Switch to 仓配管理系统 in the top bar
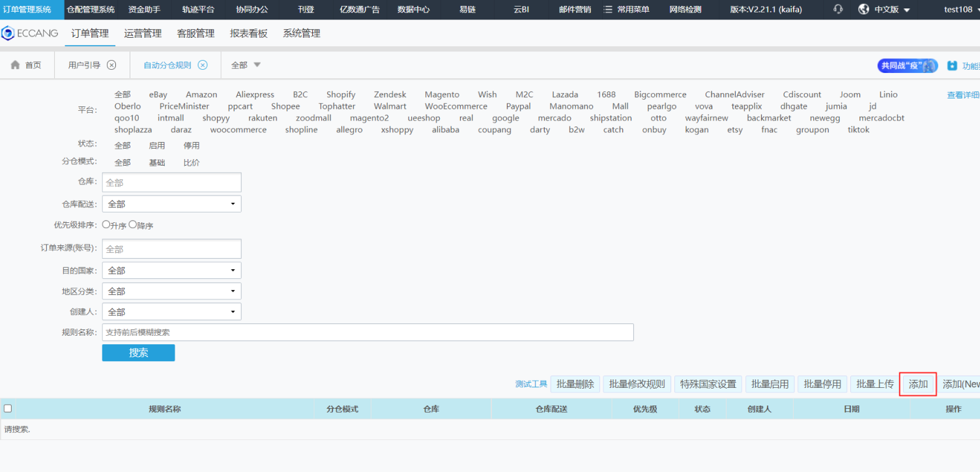Screen dimensions: 980x472 point(91,9)
